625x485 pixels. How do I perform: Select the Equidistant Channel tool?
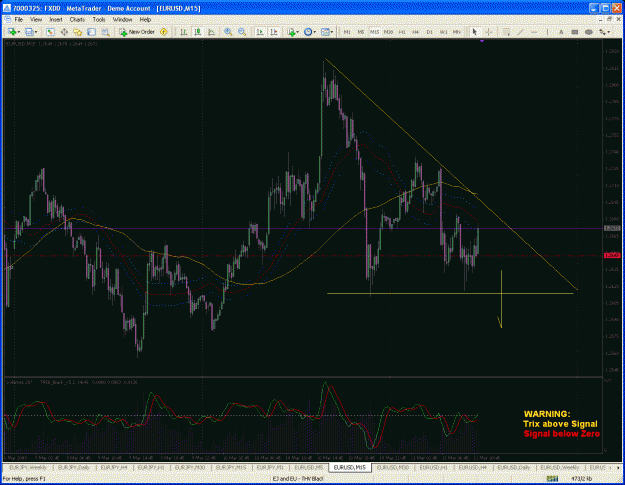506,32
